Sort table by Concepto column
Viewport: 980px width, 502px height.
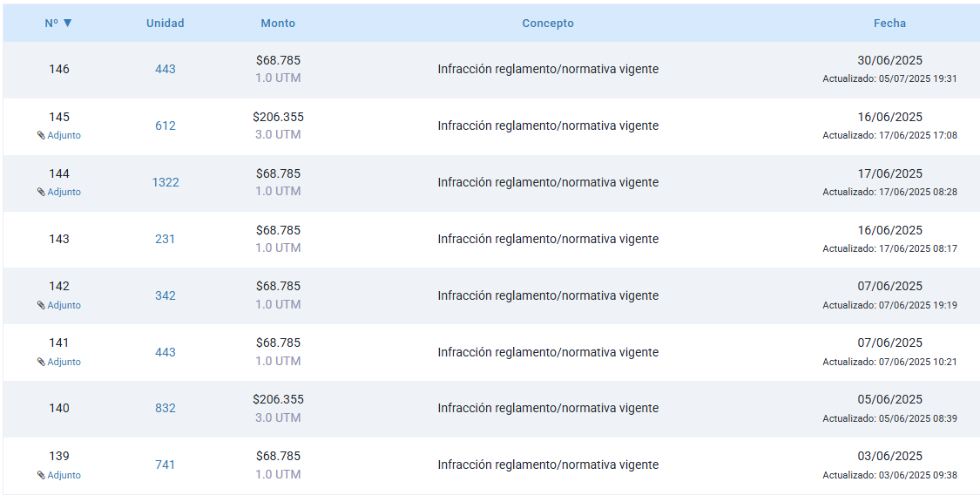click(548, 24)
